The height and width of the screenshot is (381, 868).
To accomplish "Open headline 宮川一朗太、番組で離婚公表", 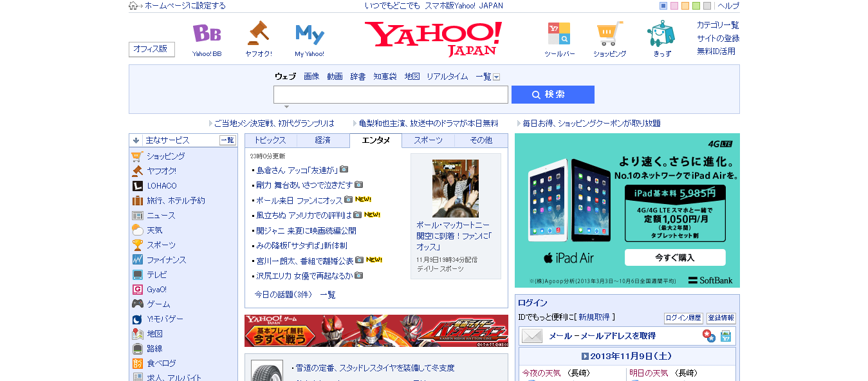I will [305, 261].
